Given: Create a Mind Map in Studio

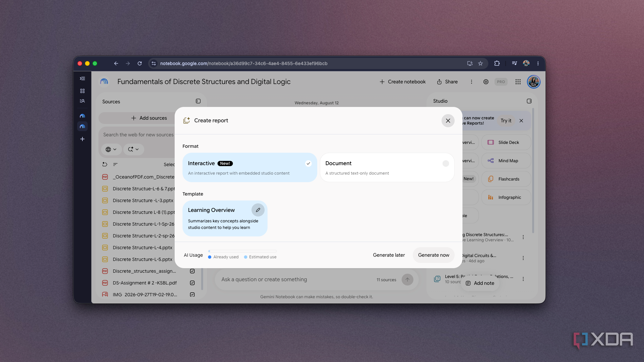Looking at the screenshot, I should 506,161.
